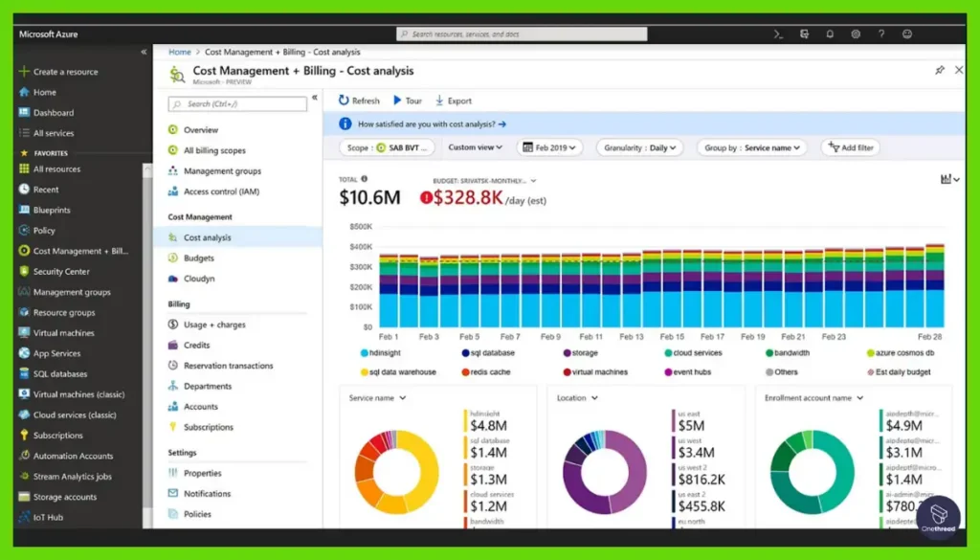Open notifications bell icon
This screenshot has width=980, height=560.
tap(830, 34)
